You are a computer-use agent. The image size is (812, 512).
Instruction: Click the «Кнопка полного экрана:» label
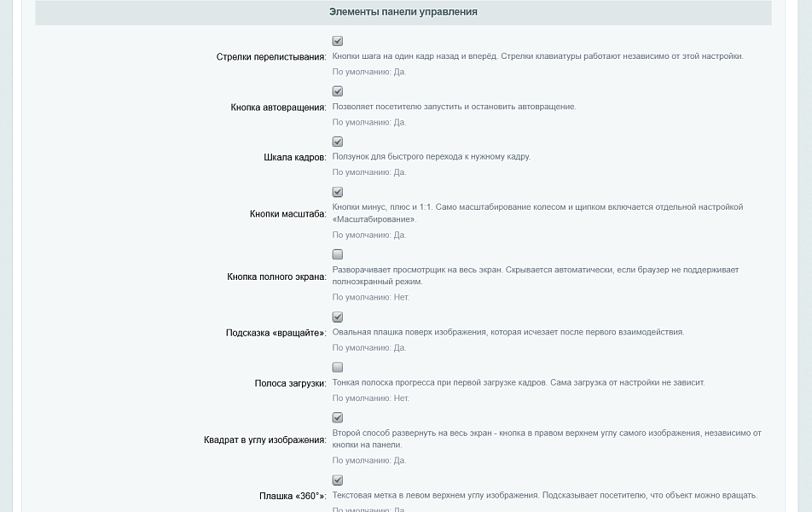pyautogui.click(x=276, y=276)
